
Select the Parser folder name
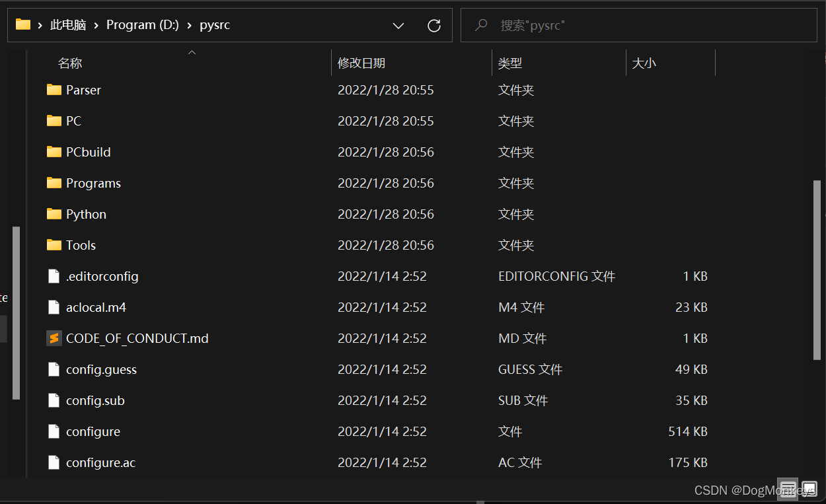click(83, 90)
